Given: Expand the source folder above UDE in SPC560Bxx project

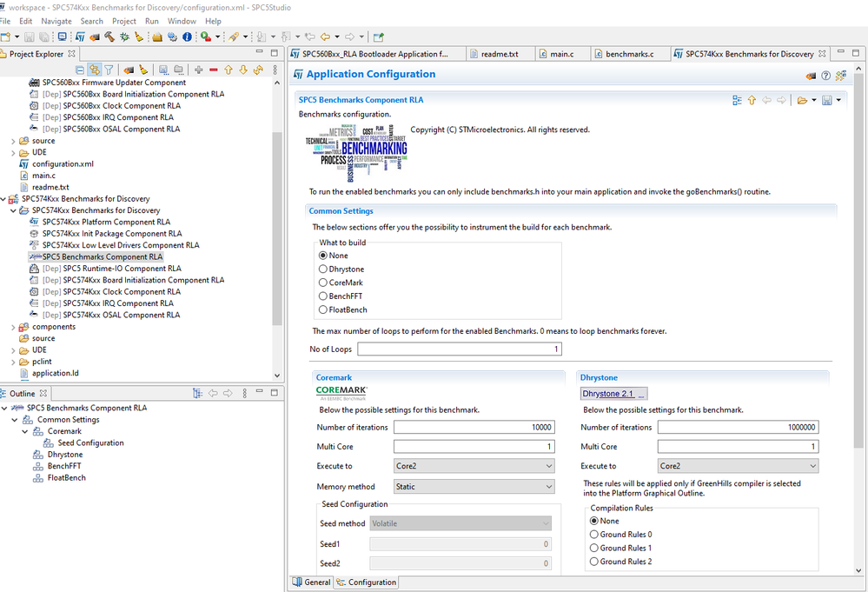Looking at the screenshot, I should [13, 141].
